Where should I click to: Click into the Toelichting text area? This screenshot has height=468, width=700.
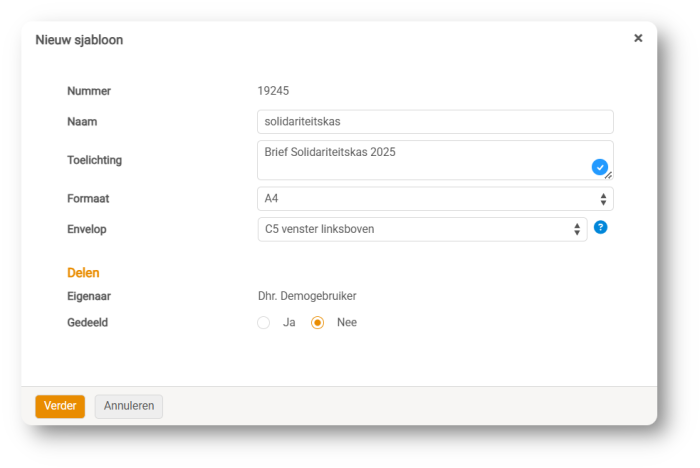coord(435,160)
